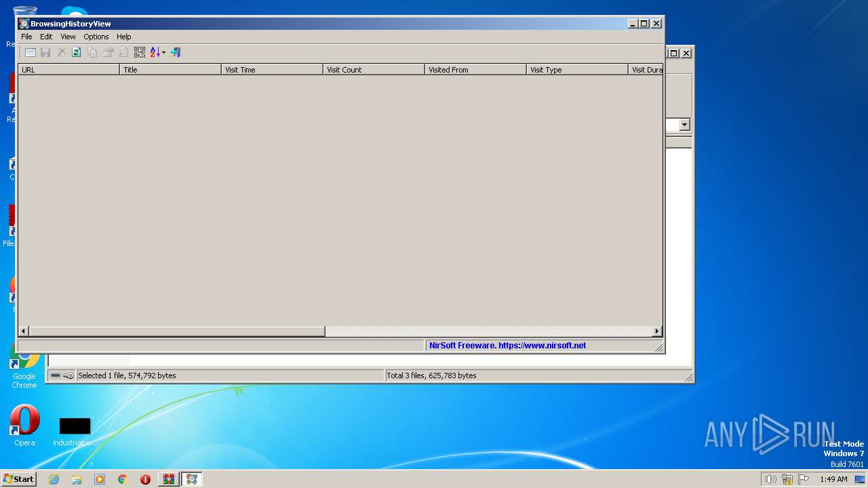Viewport: 868px width, 488px height.
Task: Click the horizontal scrollbar right arrow
Action: [656, 331]
